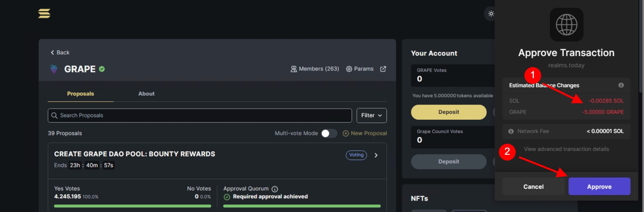Viewport: 644px width, 212px height.
Task: Click the Approval Quorum info icon
Action: coord(275,189)
